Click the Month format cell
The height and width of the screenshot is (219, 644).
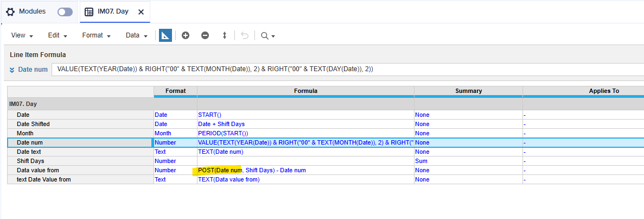click(x=175, y=133)
